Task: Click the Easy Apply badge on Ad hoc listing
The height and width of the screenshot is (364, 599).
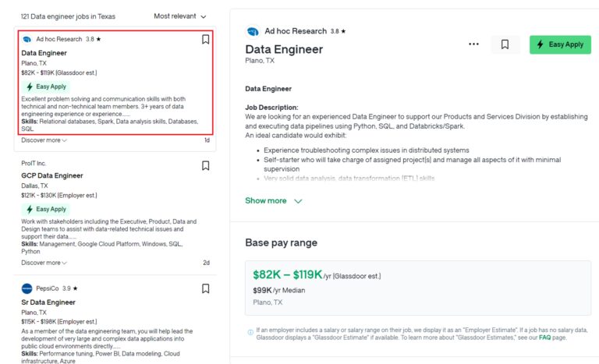Action: point(46,87)
